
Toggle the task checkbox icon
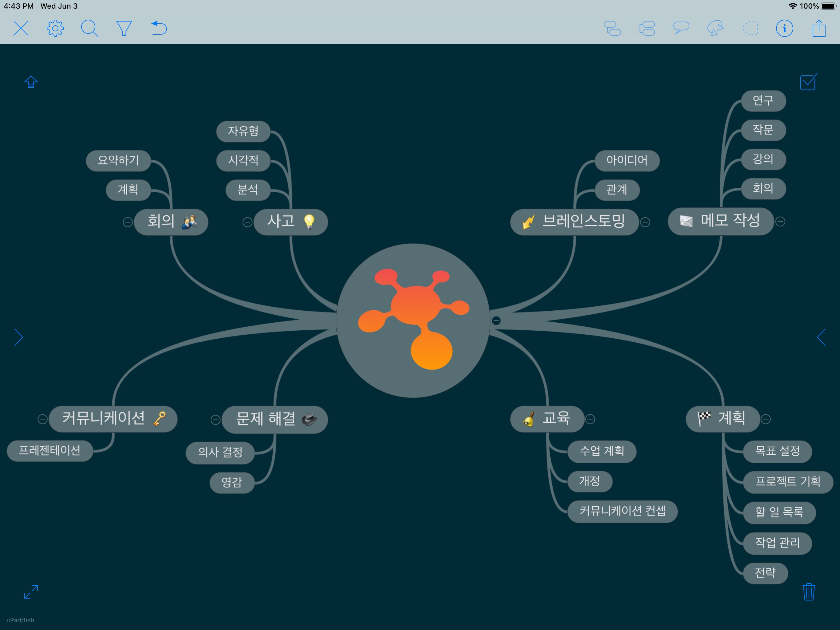pyautogui.click(x=808, y=82)
